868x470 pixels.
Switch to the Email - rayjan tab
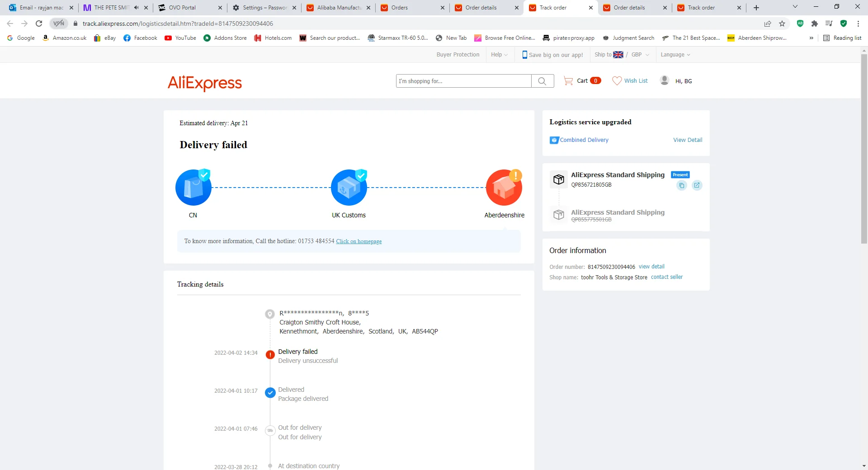coord(41,8)
